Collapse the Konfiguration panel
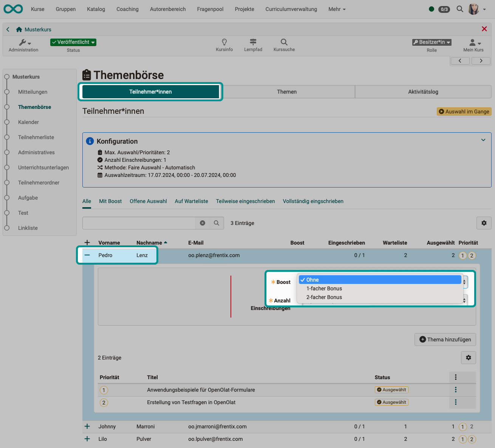 point(483,140)
